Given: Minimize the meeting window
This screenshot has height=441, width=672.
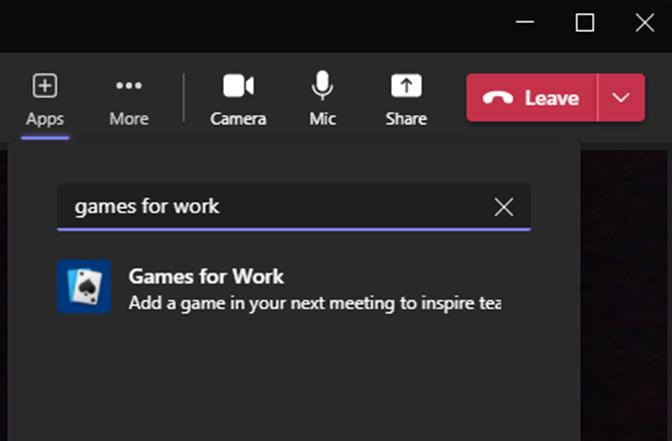Looking at the screenshot, I should pos(525,22).
